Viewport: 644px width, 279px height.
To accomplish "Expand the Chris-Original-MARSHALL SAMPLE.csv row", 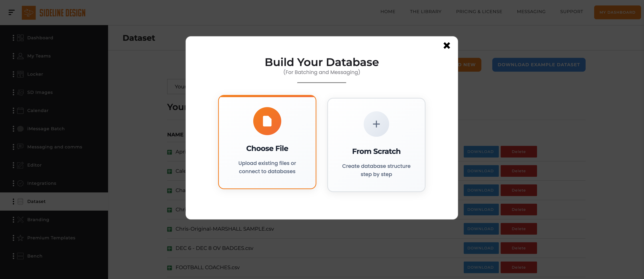I will click(x=170, y=229).
